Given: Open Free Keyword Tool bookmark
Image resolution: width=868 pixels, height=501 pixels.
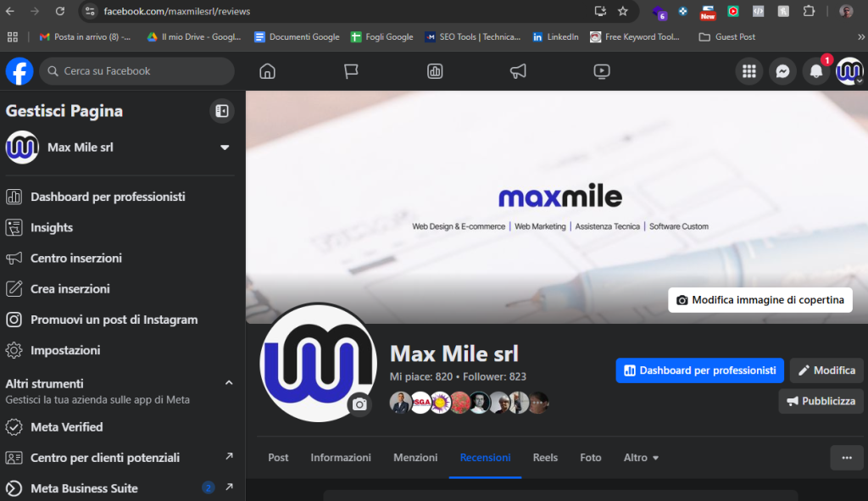Looking at the screenshot, I should click(x=635, y=37).
